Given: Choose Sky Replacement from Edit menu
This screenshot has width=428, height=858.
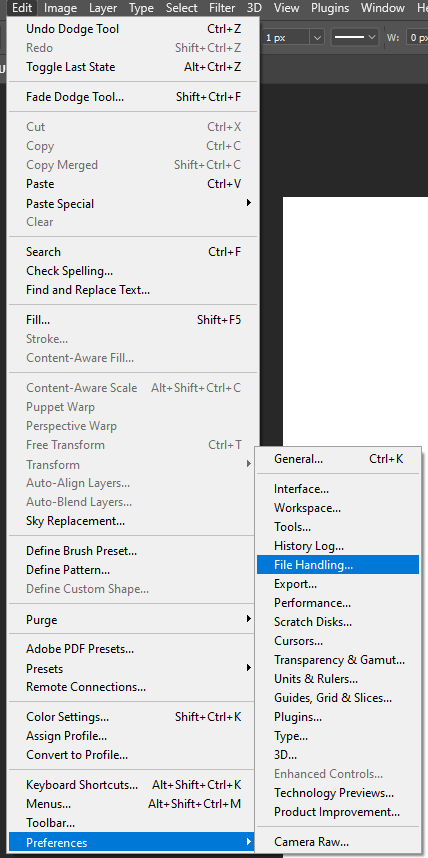Looking at the screenshot, I should click(133, 520).
